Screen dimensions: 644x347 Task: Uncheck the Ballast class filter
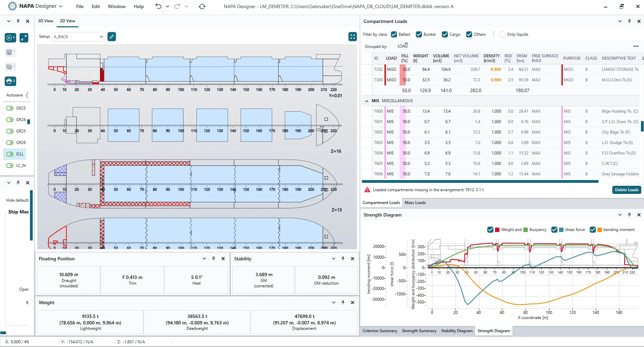tap(394, 34)
